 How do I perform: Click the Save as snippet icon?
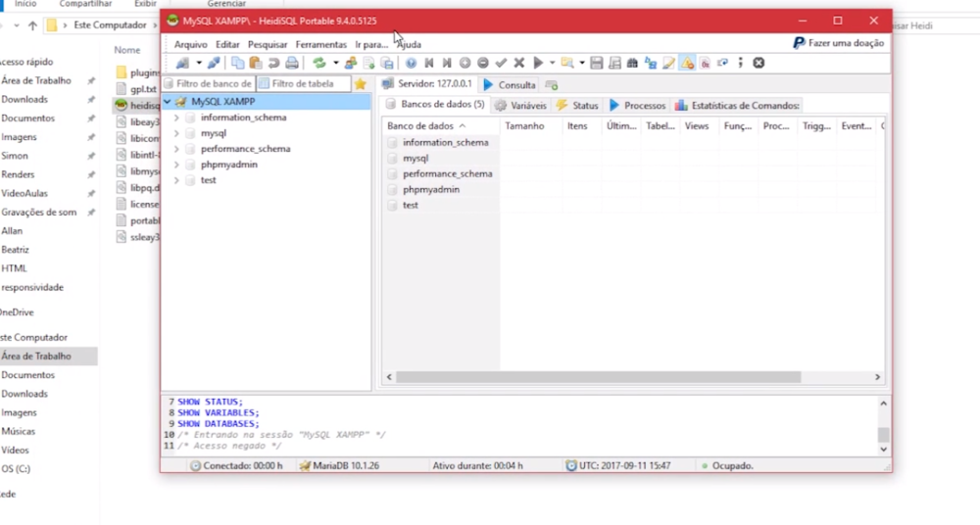click(x=614, y=63)
